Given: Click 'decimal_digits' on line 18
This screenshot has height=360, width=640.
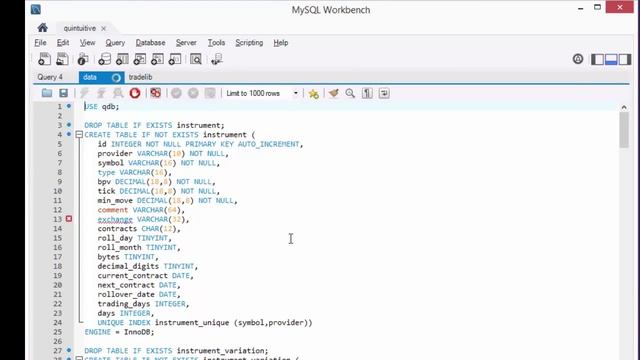Looking at the screenshot, I should coord(128,266).
